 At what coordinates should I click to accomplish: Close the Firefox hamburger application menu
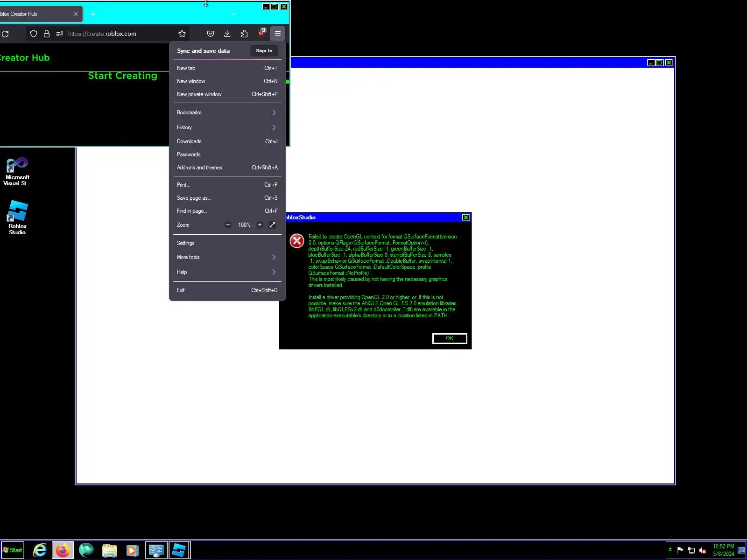tap(278, 34)
